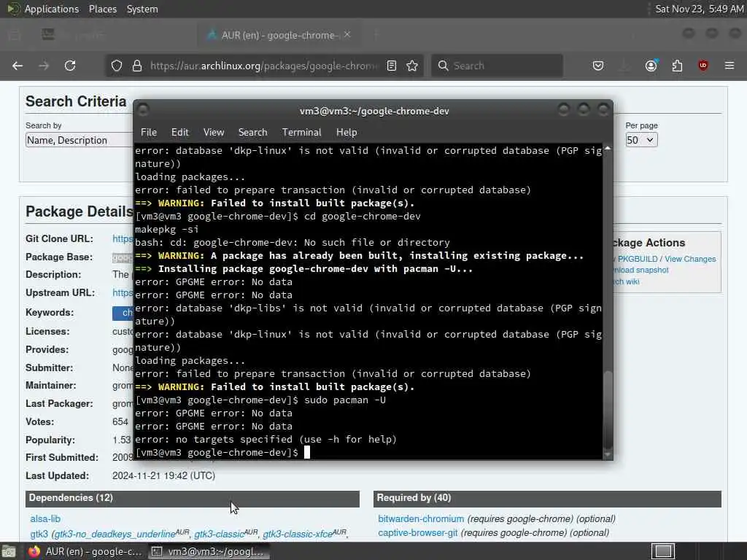Click the Last Updated date 2024-11-21 19:42
Screen dimensions: 747x560
(x=163, y=475)
